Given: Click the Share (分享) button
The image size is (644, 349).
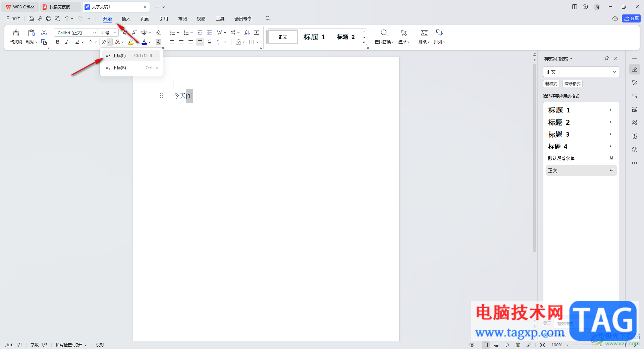Looking at the screenshot, I should (631, 18).
